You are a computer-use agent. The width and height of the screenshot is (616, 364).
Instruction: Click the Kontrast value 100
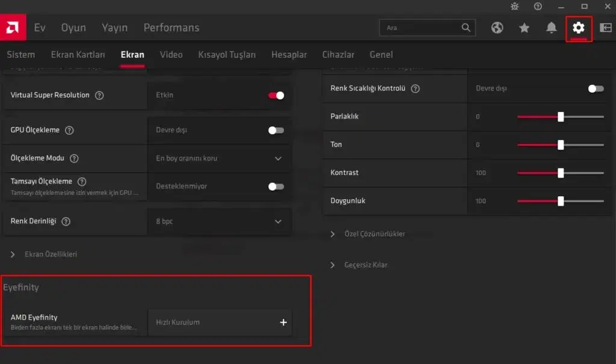coord(481,173)
